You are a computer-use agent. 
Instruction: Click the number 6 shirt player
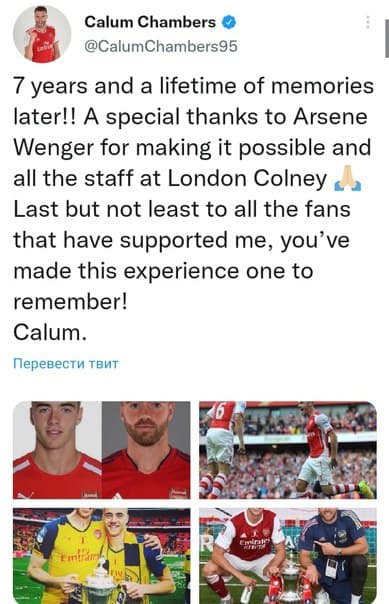point(221,450)
